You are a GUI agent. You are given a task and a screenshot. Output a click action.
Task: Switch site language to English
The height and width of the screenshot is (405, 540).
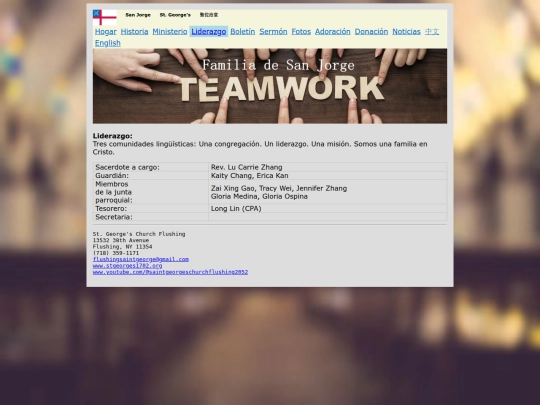point(108,43)
